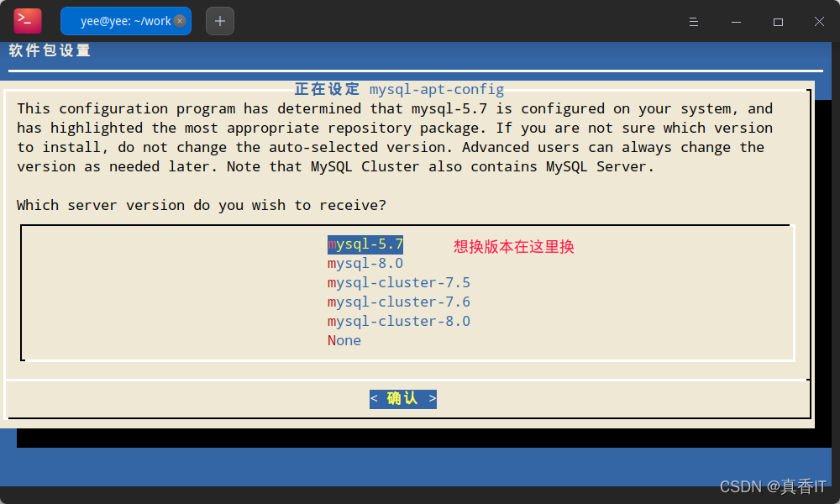
Task: Close the terminal window
Action: (x=819, y=22)
